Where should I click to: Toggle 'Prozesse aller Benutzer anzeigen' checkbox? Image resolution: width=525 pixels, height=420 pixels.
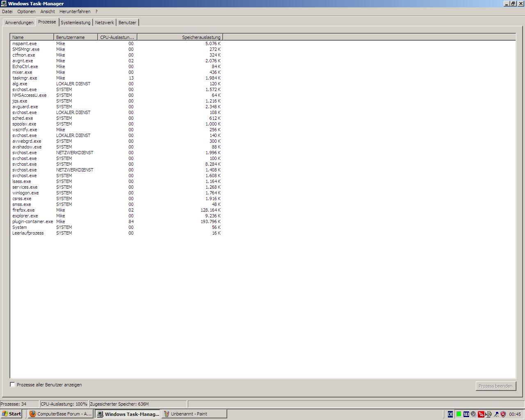[x=13, y=385]
